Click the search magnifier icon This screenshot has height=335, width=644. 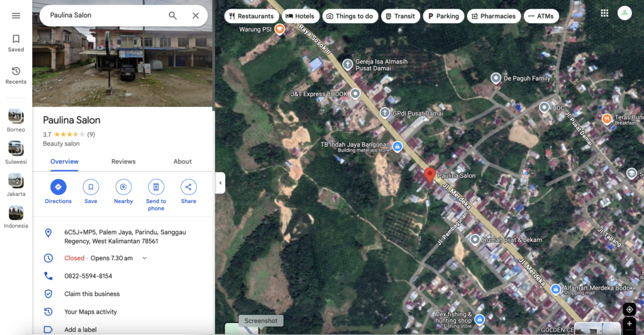172,16
